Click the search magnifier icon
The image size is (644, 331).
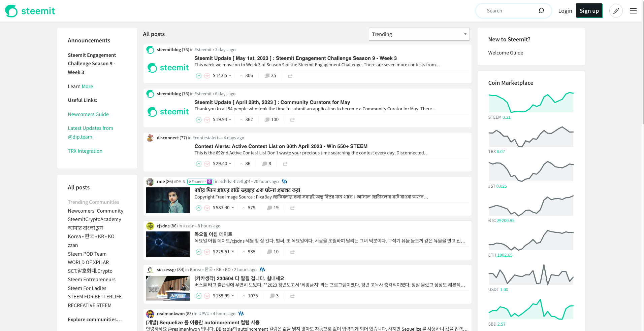541,11
